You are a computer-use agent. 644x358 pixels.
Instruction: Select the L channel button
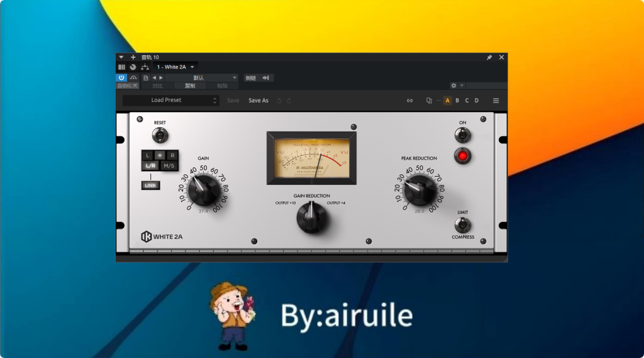pyautogui.click(x=148, y=155)
